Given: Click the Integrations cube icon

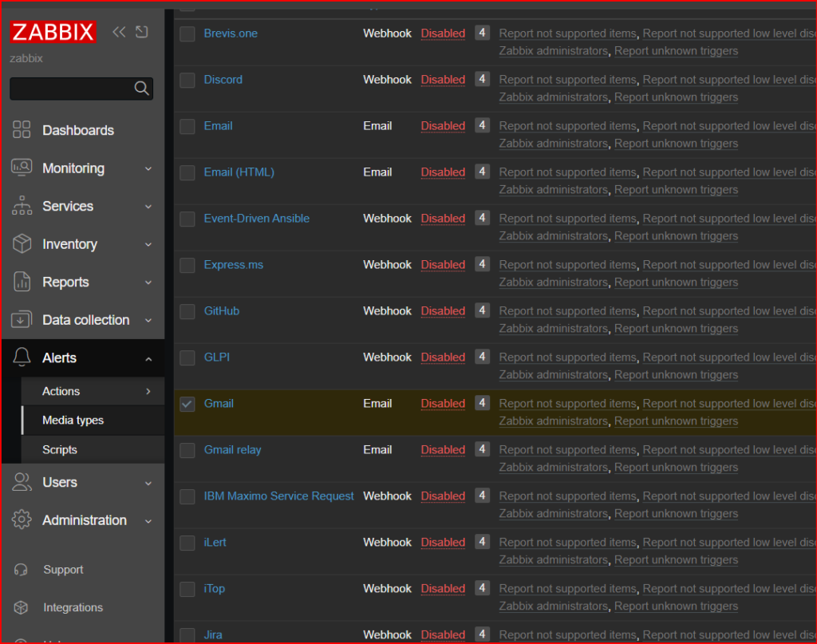Looking at the screenshot, I should [21, 607].
